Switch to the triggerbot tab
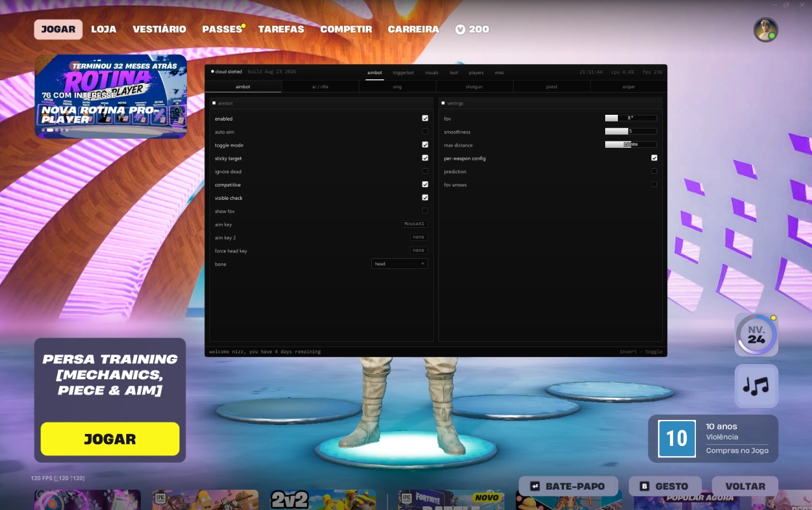The image size is (812, 510). [403, 72]
